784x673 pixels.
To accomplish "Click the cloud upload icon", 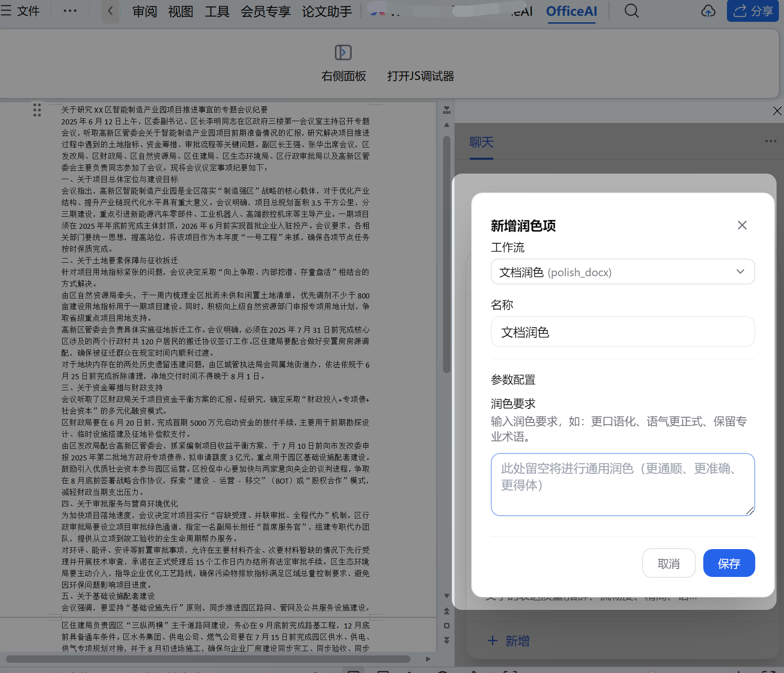I will 708,11.
